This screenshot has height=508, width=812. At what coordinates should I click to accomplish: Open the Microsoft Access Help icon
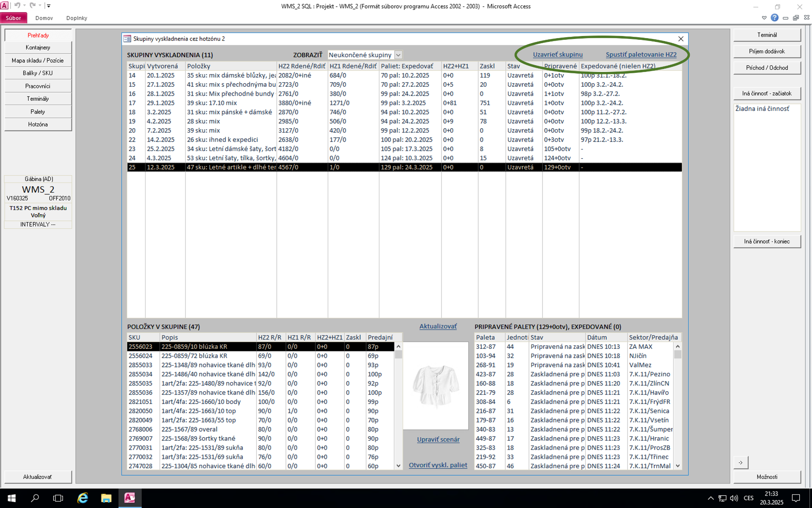click(x=774, y=18)
